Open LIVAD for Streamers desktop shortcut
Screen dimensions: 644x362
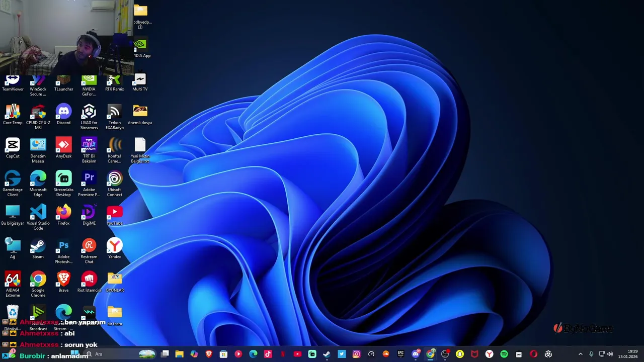pos(89,117)
